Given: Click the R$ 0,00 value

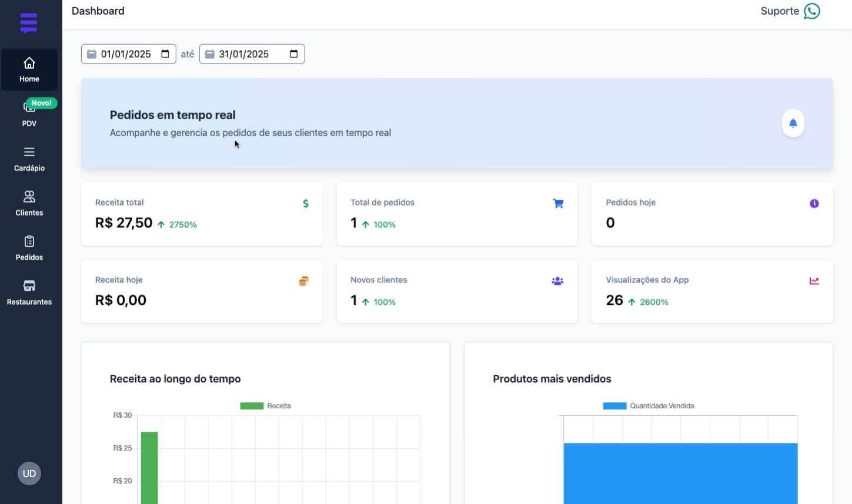Looking at the screenshot, I should [x=121, y=300].
